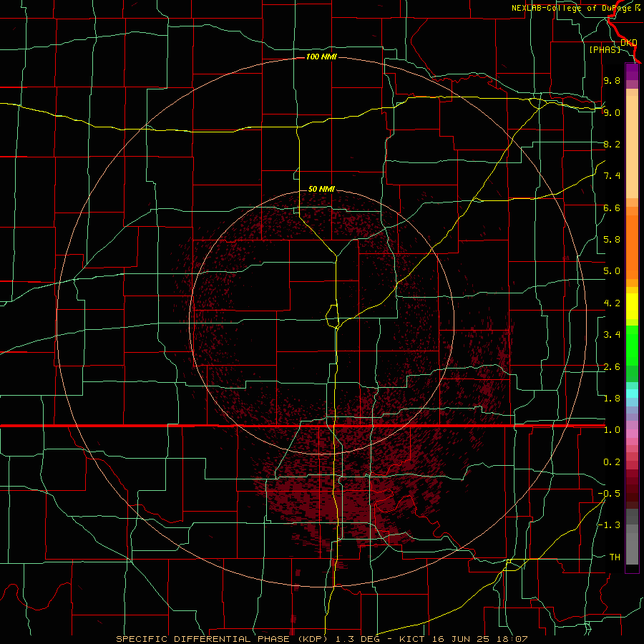Click the bright green band of the color scale
The width and height of the screenshot is (644, 644).
point(632,345)
